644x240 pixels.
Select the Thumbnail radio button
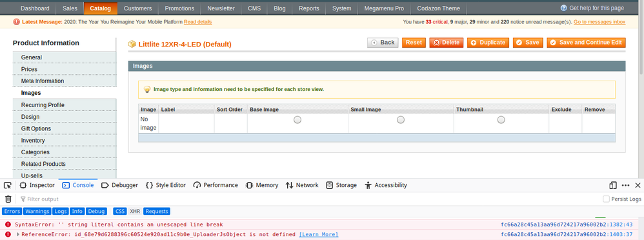(501, 119)
